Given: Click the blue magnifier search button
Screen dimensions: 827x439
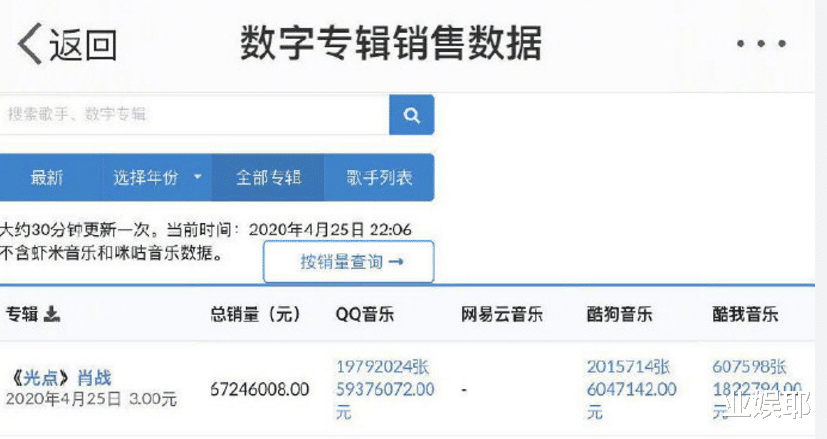Looking at the screenshot, I should pyautogui.click(x=411, y=114).
